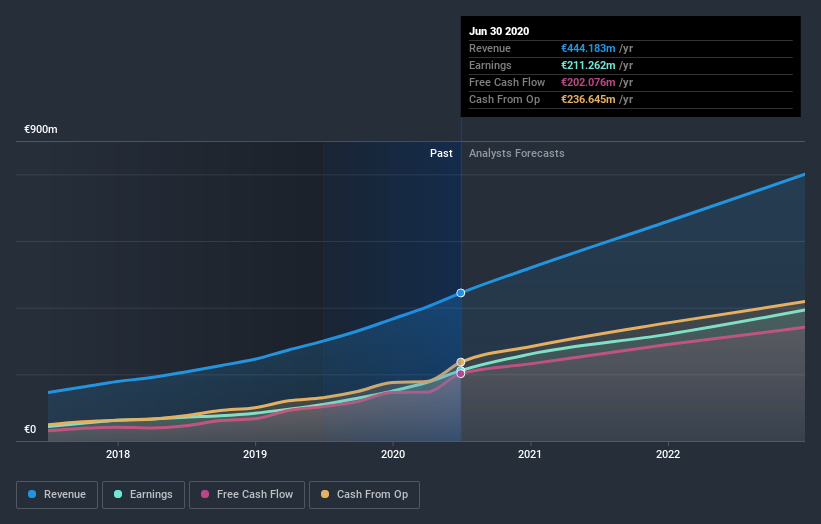
Task: Click the Jun 30 2020 tooltip date
Action: (499, 31)
